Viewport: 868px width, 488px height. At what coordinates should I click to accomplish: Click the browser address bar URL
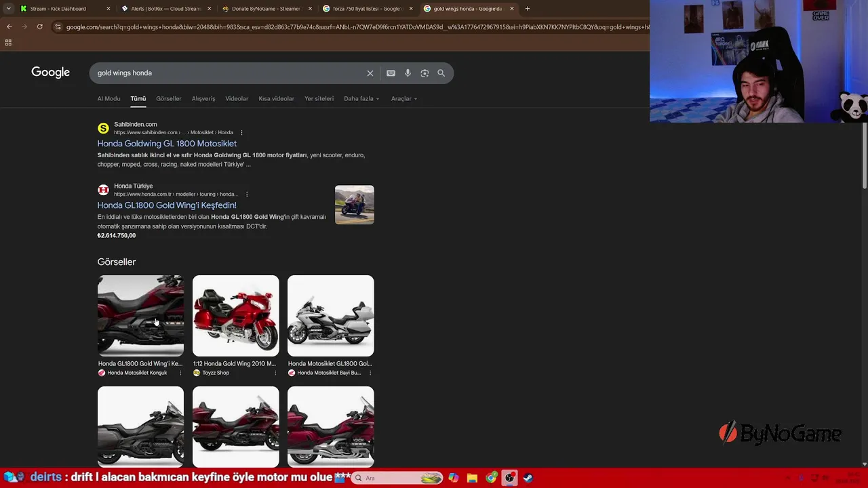[356, 27]
